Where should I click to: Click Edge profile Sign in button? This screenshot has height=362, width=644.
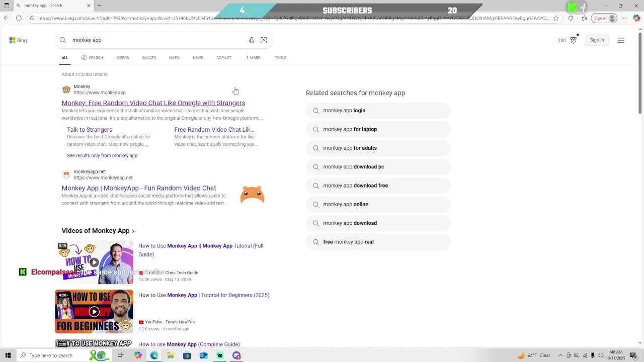click(x=604, y=18)
